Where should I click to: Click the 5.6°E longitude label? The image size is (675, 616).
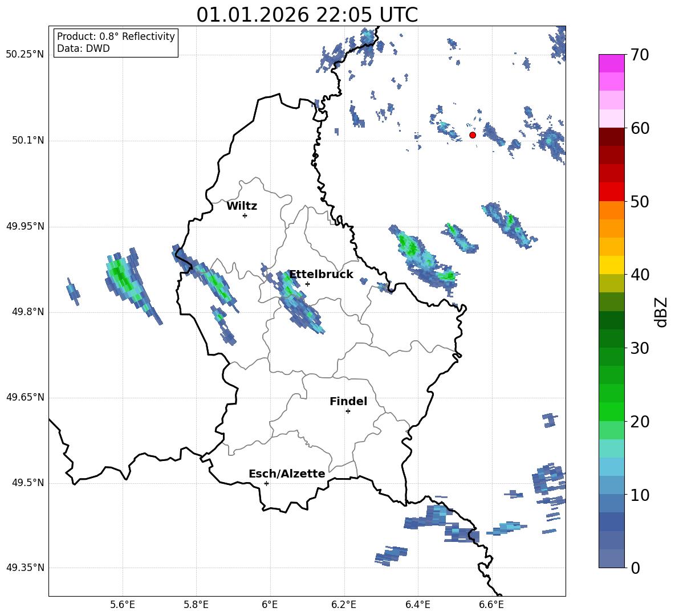tap(122, 605)
